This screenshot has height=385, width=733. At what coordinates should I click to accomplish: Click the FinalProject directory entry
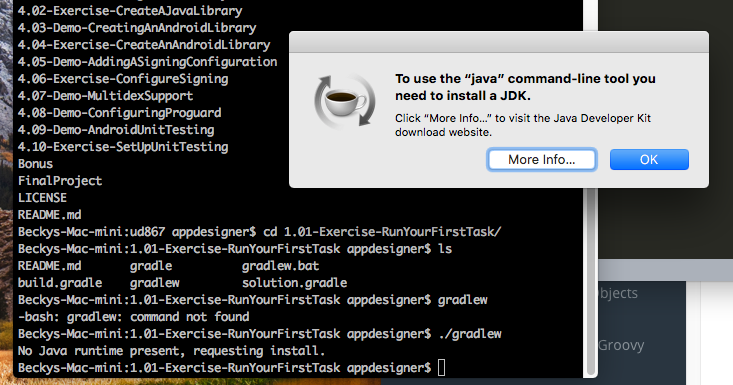[60, 181]
